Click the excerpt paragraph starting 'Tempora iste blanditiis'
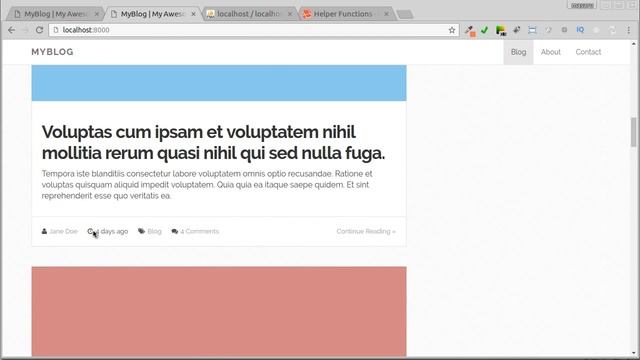Image resolution: width=640 pixels, height=360 pixels. 207,184
